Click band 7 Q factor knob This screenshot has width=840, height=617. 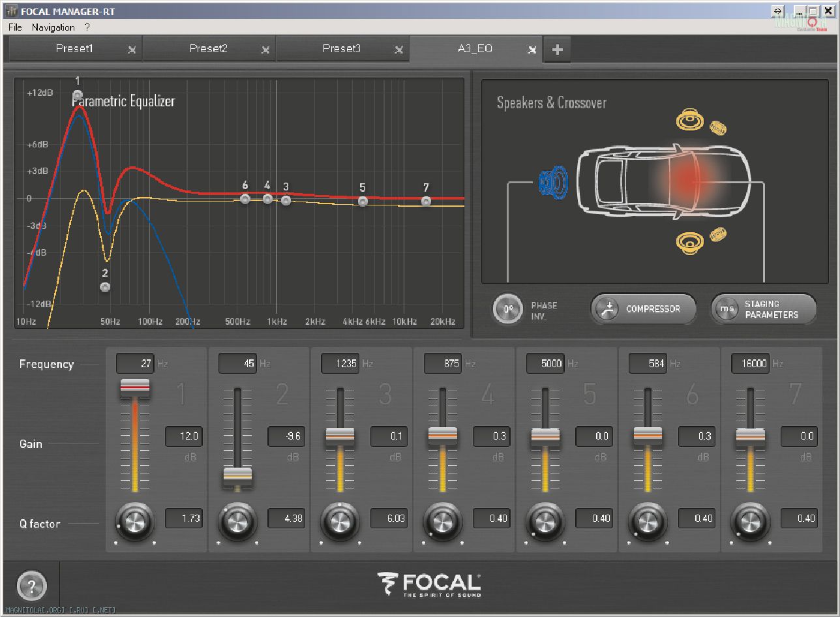pyautogui.click(x=751, y=521)
